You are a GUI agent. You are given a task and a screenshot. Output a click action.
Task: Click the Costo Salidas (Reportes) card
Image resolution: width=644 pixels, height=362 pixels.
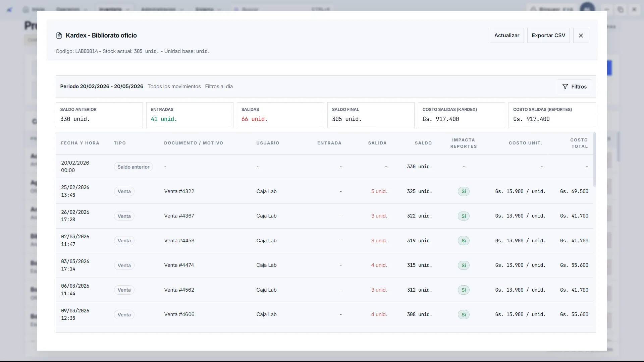point(552,115)
